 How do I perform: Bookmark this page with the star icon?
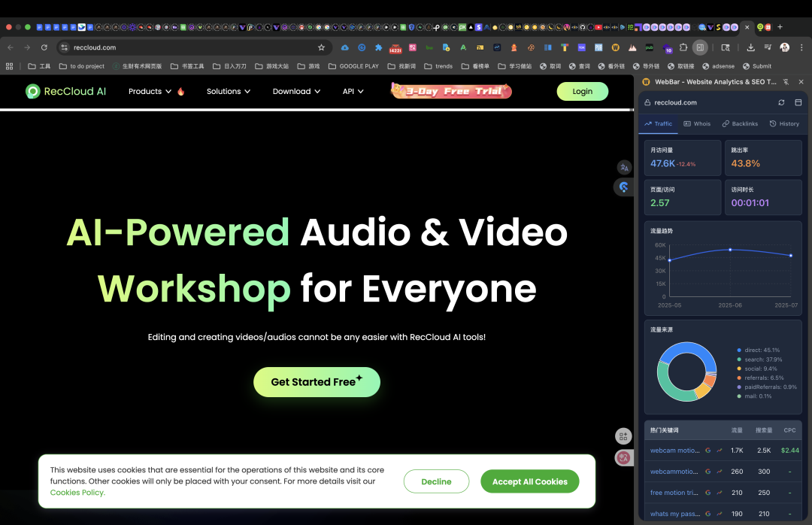tap(321, 47)
